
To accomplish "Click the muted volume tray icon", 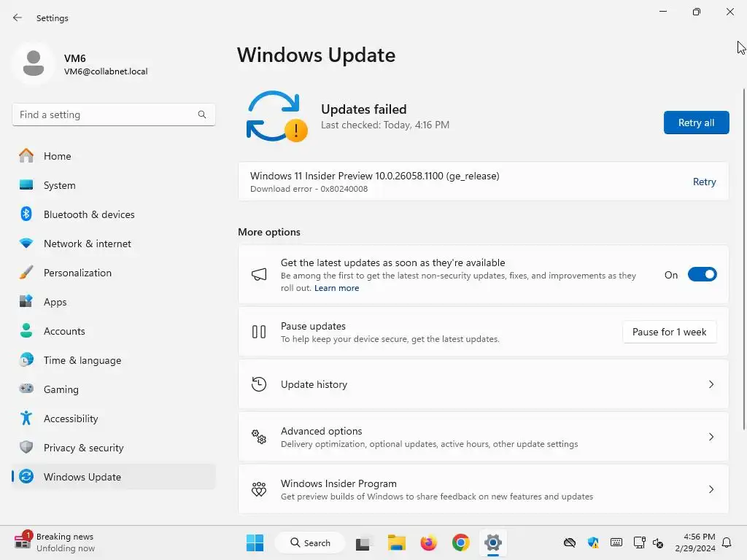I will pyautogui.click(x=657, y=542).
